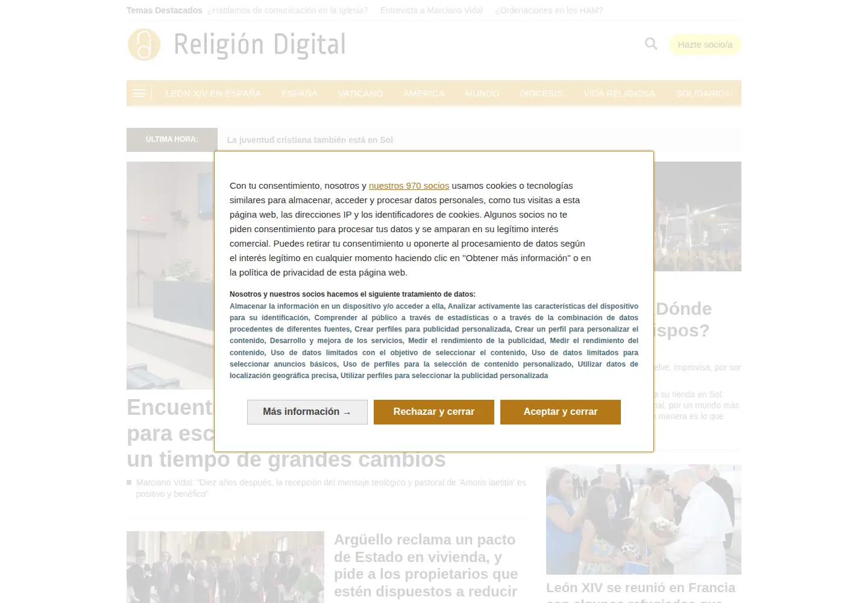
Task: Click the 'ÚLTIMA HORA:' label
Action: click(172, 139)
